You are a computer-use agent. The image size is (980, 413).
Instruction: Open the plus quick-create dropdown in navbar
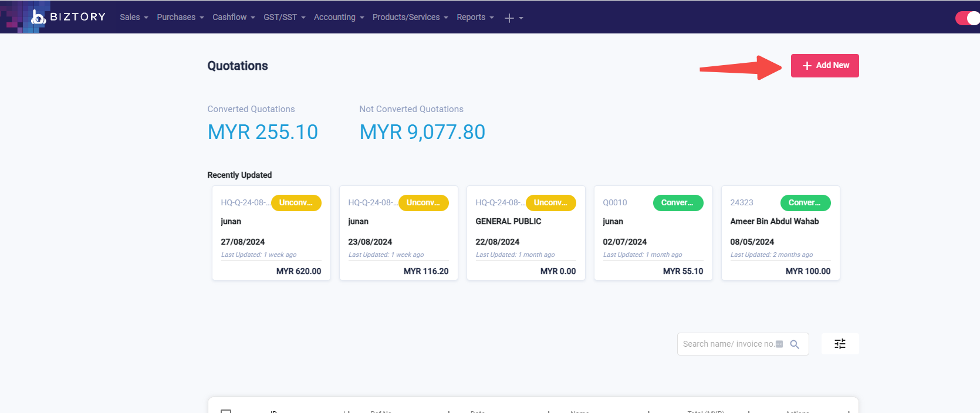(513, 18)
